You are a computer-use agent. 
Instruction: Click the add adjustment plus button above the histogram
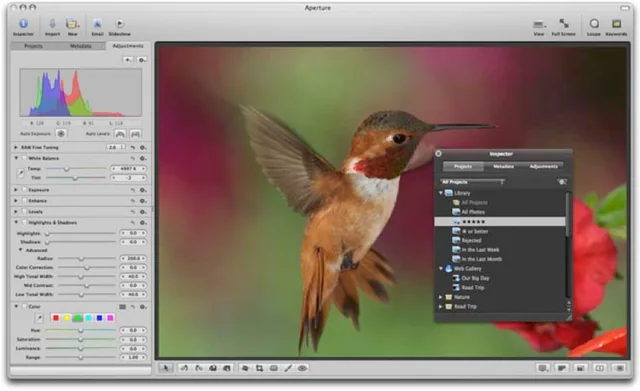tap(128, 60)
